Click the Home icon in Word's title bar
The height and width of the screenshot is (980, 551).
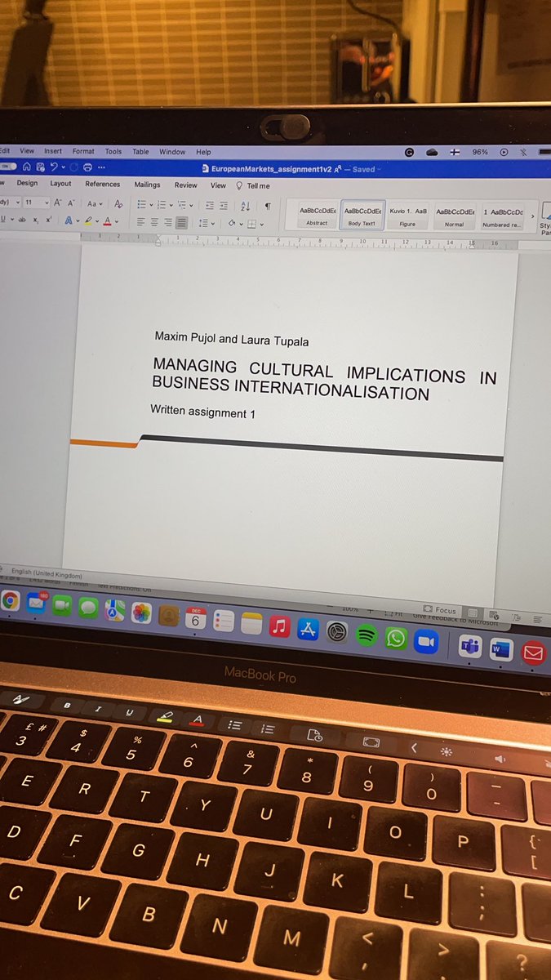(x=26, y=167)
